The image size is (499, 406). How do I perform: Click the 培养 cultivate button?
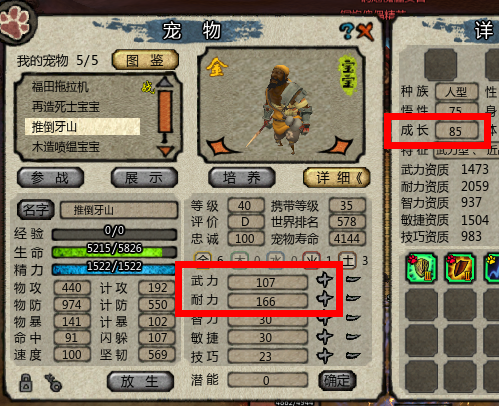click(x=242, y=178)
